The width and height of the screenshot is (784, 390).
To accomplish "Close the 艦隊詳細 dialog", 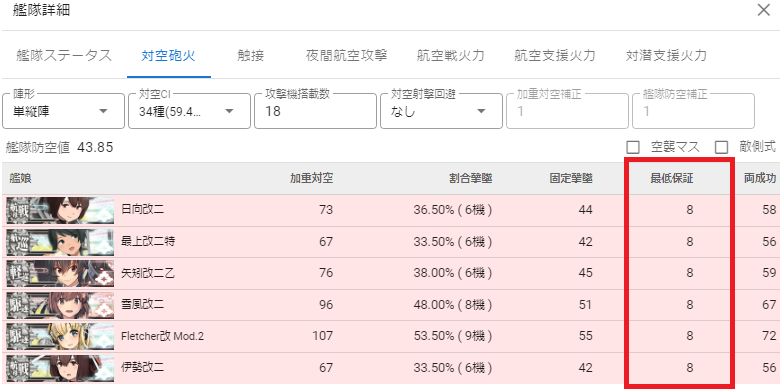I will [x=764, y=10].
